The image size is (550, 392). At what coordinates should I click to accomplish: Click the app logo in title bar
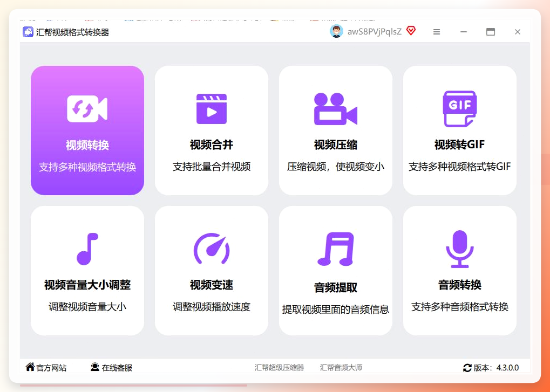28,32
